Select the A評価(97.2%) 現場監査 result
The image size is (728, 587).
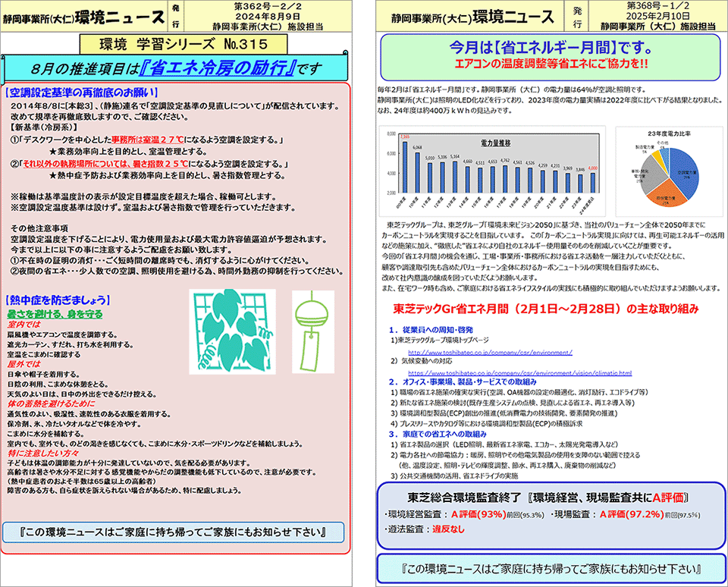click(x=629, y=515)
